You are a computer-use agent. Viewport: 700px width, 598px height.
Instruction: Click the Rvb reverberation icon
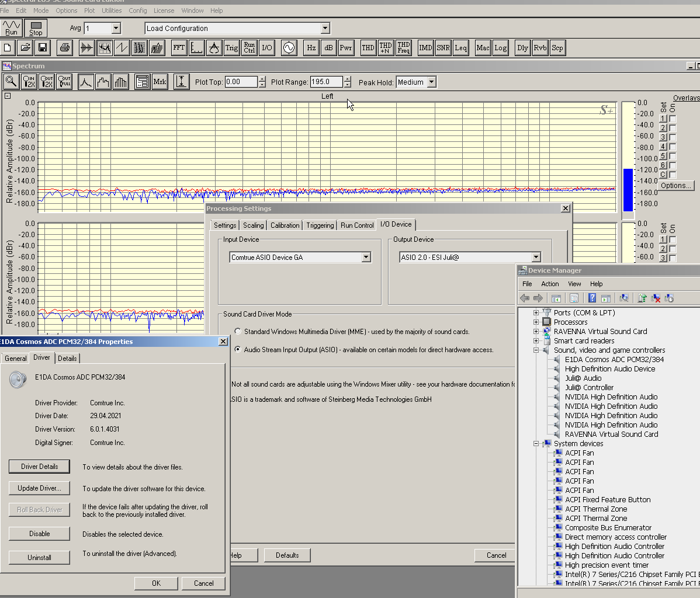[540, 48]
